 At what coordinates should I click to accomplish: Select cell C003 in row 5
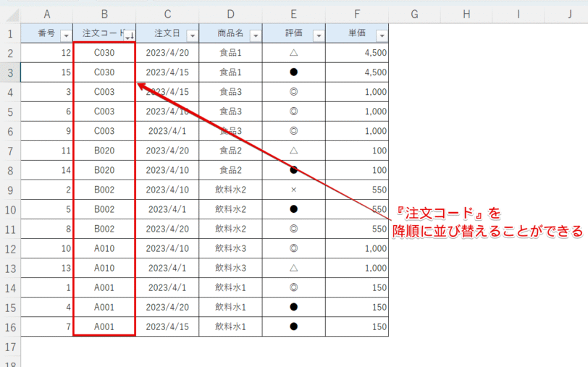point(104,111)
